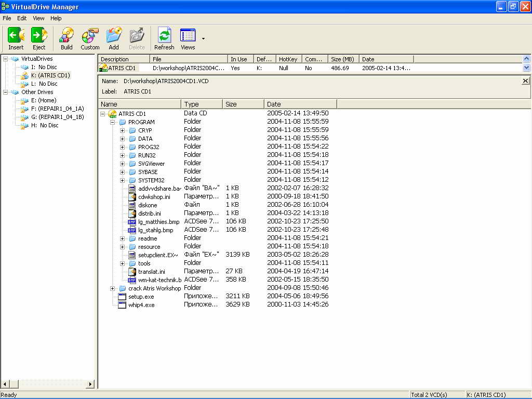
Task: Click the drive list scroll-down arrow
Action: [x=526, y=68]
